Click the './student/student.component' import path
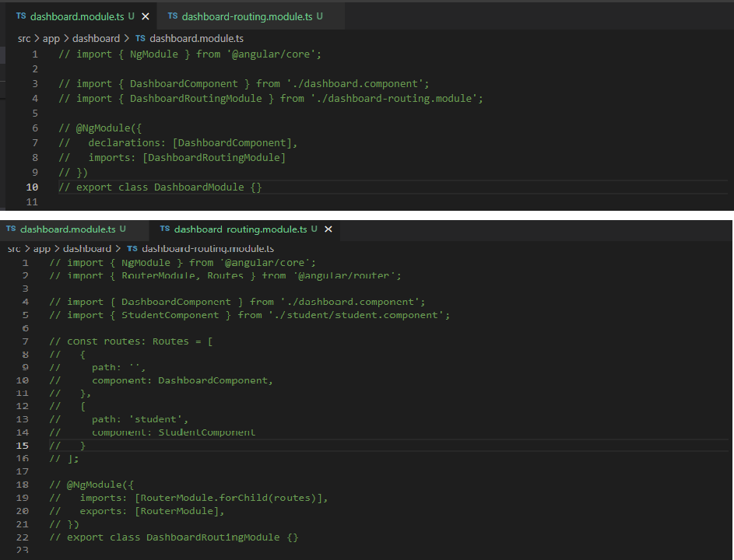This screenshot has width=734, height=560. point(359,315)
